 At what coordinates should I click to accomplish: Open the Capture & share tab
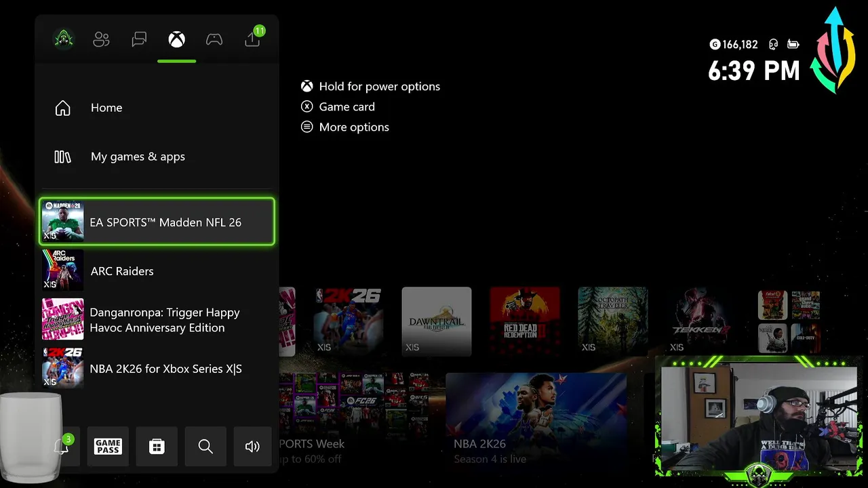click(x=252, y=40)
